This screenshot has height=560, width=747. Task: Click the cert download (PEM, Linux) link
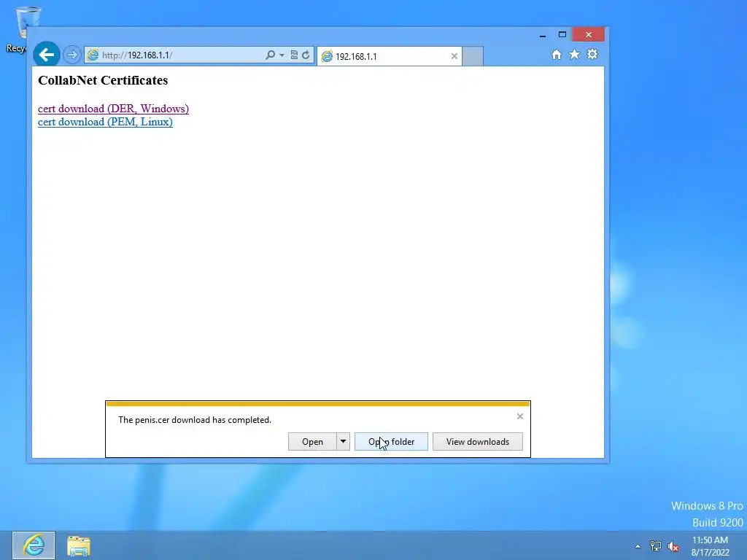(105, 122)
